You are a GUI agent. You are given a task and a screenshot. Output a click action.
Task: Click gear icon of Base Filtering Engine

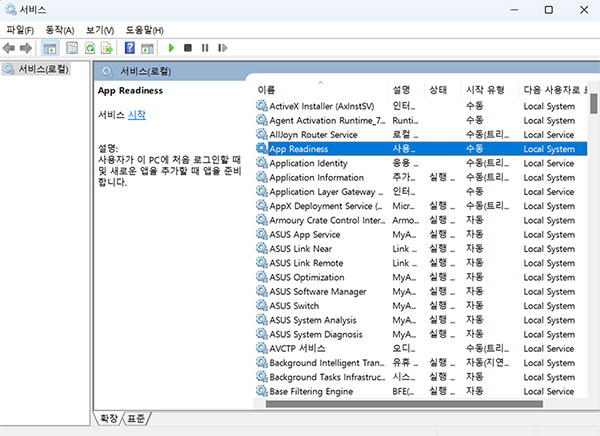(x=262, y=391)
